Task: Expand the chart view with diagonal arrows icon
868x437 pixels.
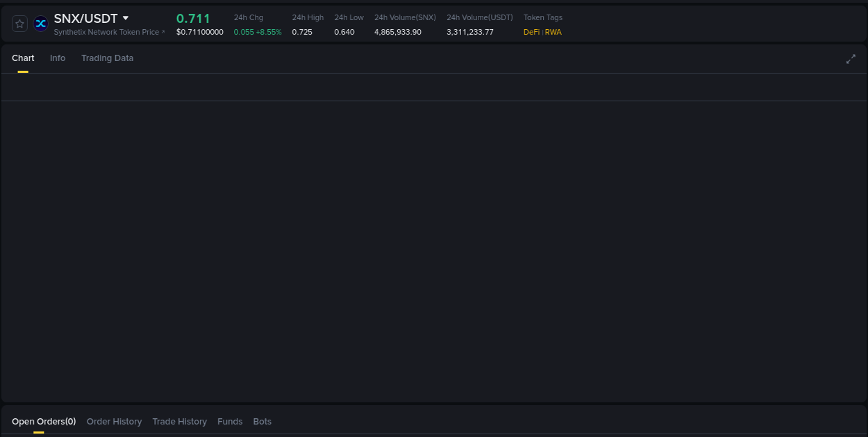Action: pos(851,59)
